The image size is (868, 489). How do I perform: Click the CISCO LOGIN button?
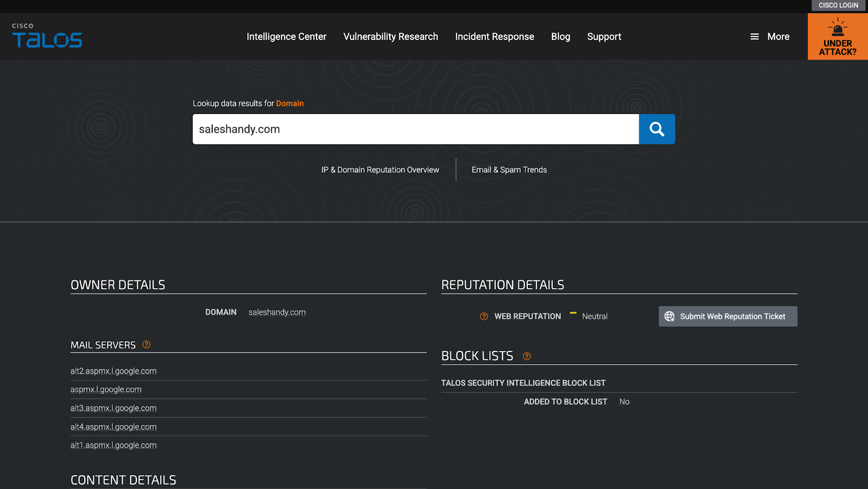(838, 5)
